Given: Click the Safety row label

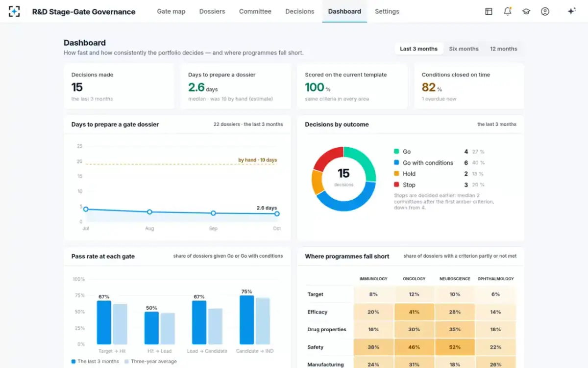Looking at the screenshot, I should click(315, 347).
